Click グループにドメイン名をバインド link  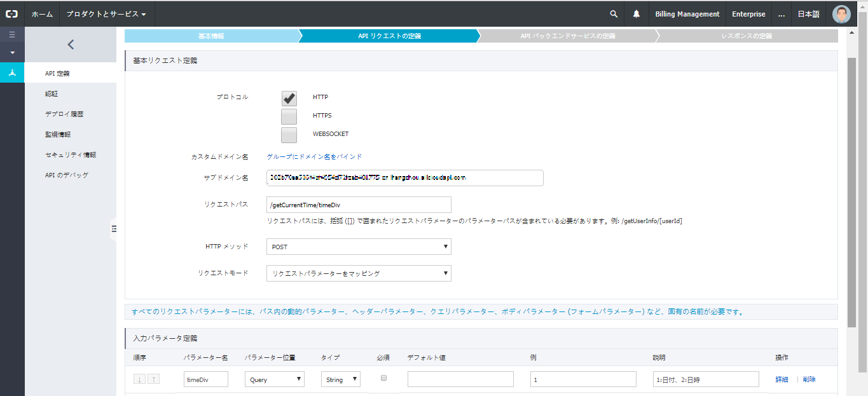[314, 156]
